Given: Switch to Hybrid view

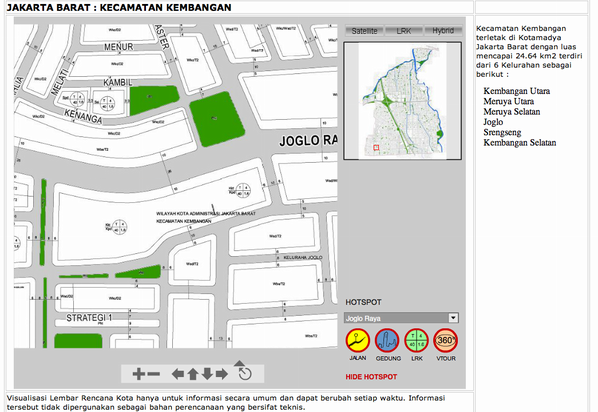Looking at the screenshot, I should 443,31.
